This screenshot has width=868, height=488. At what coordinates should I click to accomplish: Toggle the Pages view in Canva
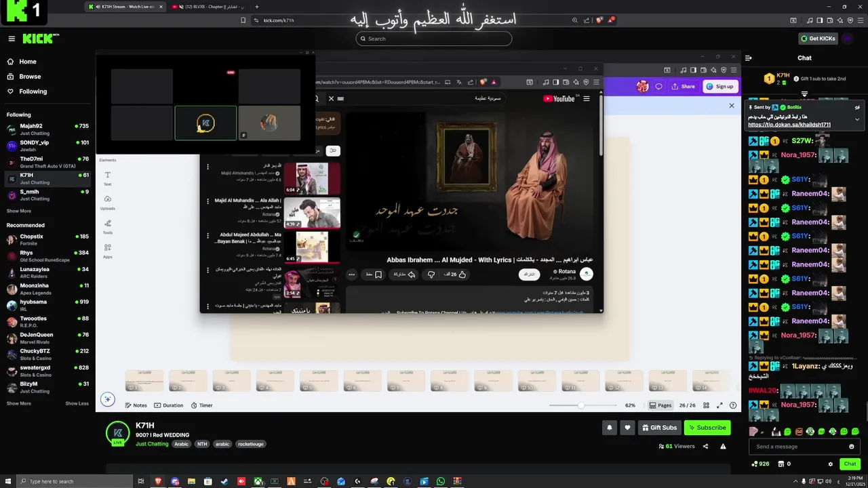coord(660,405)
